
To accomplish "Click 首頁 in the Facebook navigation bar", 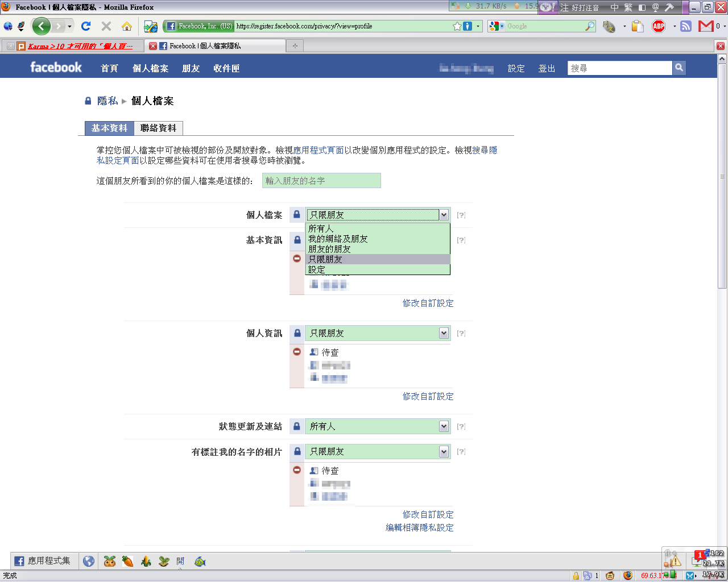I will point(109,68).
